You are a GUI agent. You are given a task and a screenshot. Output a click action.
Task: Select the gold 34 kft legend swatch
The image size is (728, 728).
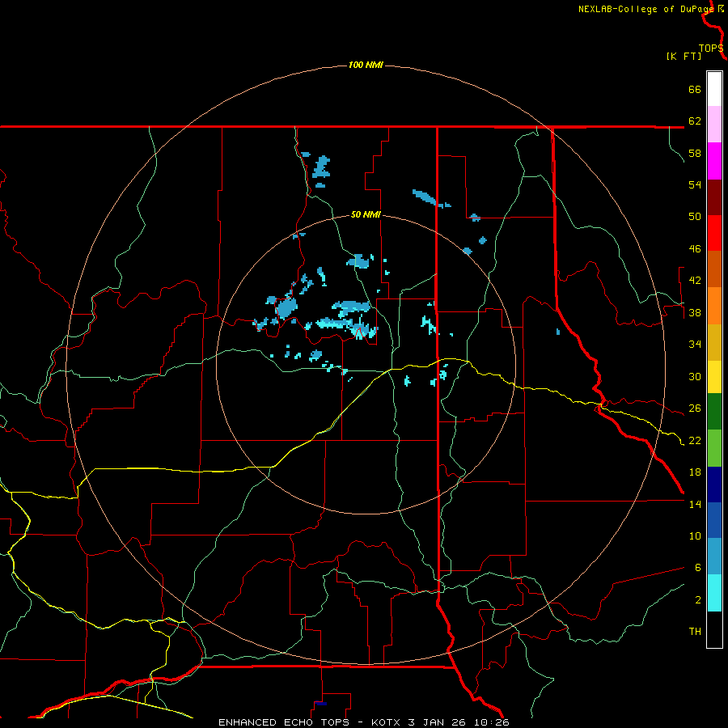tap(714, 342)
